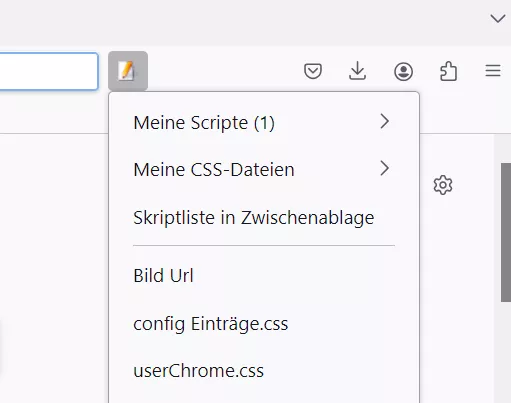
Task: Focus the address bar input field
Action: 49,71
